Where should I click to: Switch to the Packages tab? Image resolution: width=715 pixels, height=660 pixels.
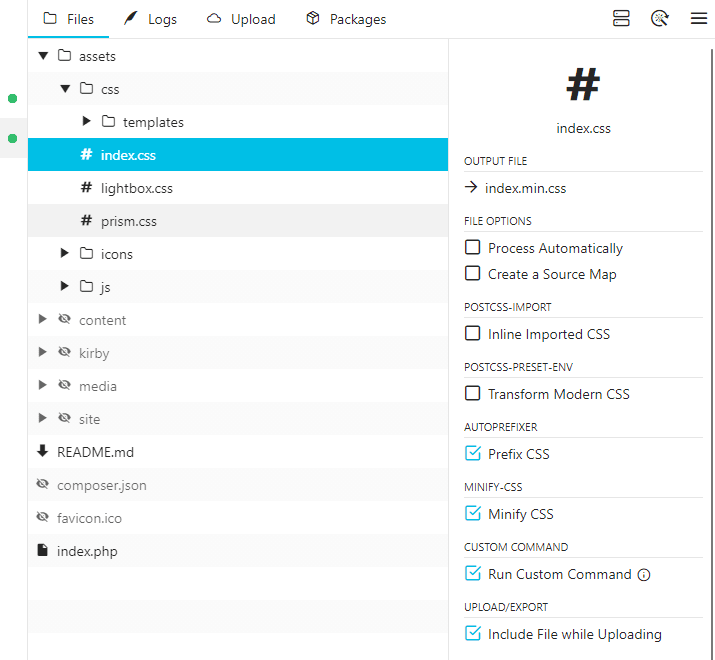point(346,19)
